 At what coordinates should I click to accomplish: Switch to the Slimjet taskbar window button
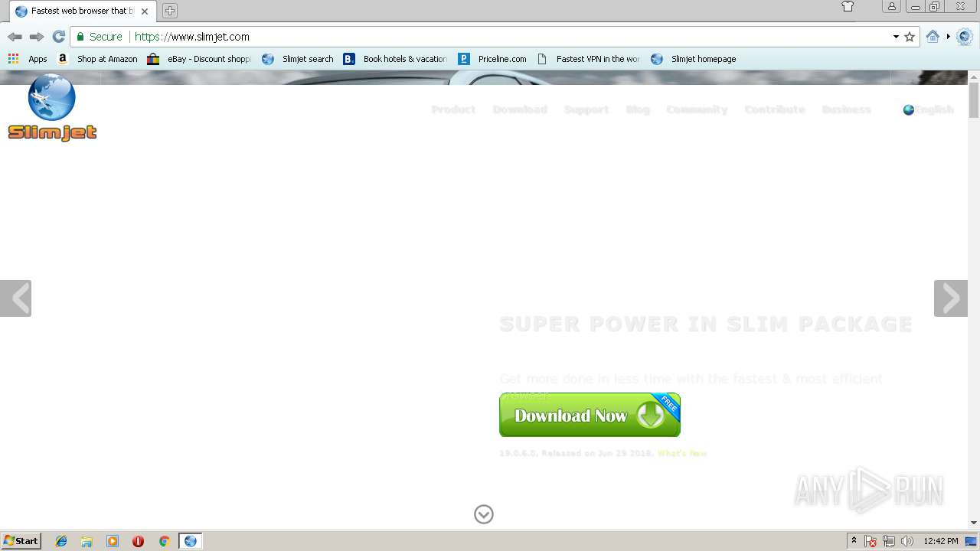click(x=190, y=541)
